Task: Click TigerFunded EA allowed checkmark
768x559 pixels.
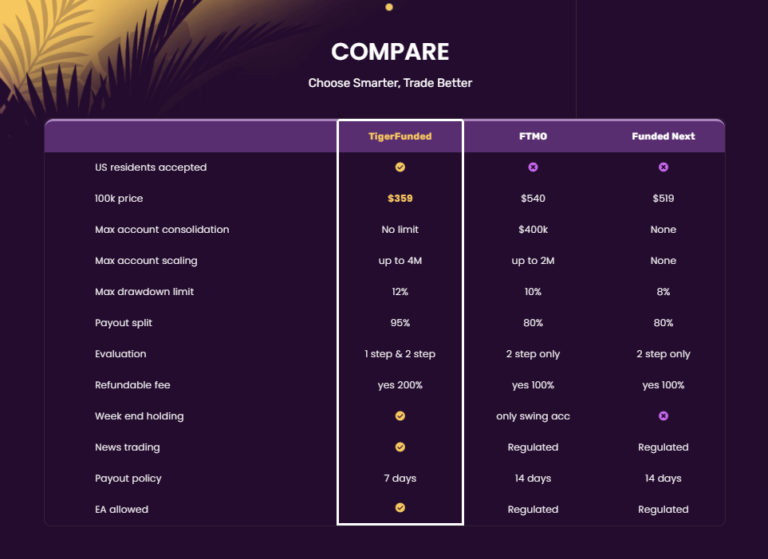Action: 400,508
